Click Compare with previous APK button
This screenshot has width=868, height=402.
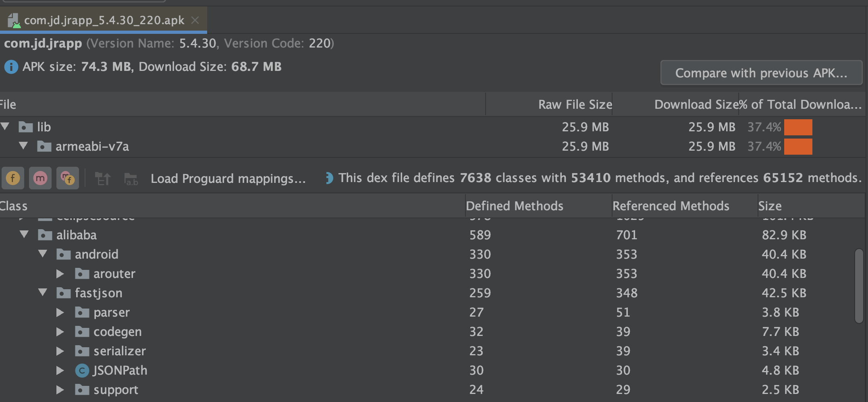coord(761,73)
